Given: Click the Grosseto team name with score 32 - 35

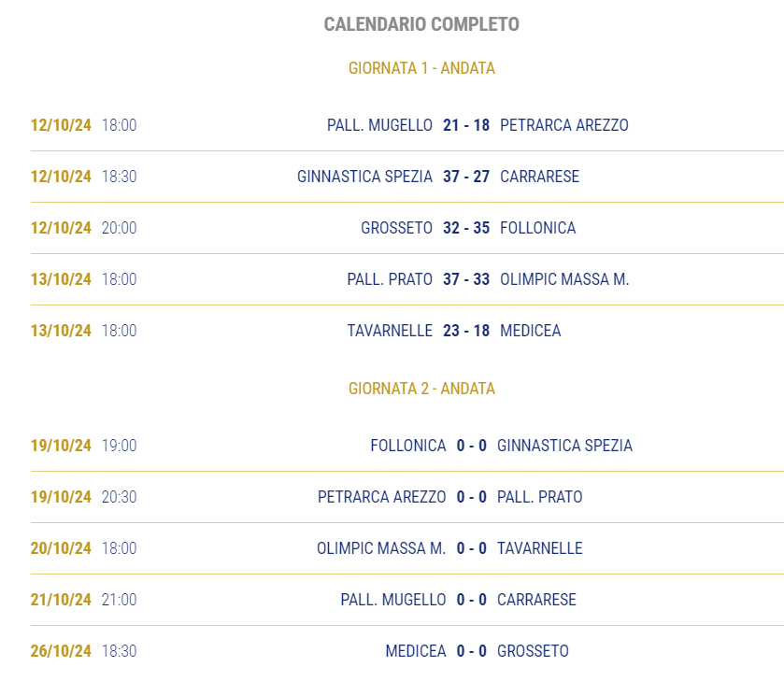Looking at the screenshot, I should pos(396,228).
